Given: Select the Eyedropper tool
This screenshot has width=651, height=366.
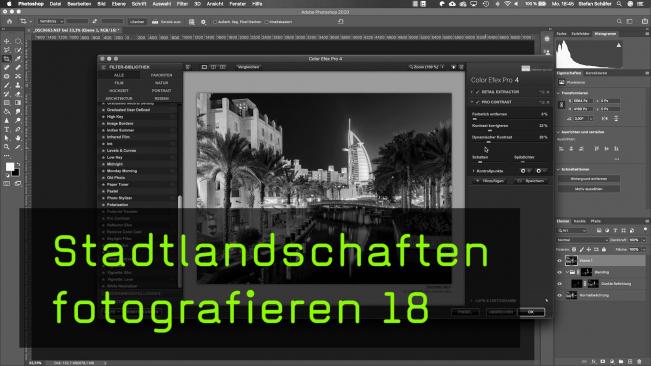Looking at the screenshot, I should pyautogui.click(x=18, y=59).
